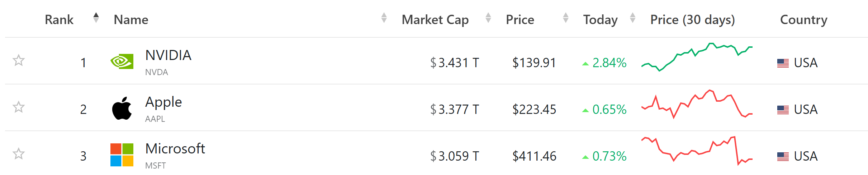The height and width of the screenshot is (175, 868).
Task: Sort by Market Cap sort arrows
Action: [x=488, y=18]
